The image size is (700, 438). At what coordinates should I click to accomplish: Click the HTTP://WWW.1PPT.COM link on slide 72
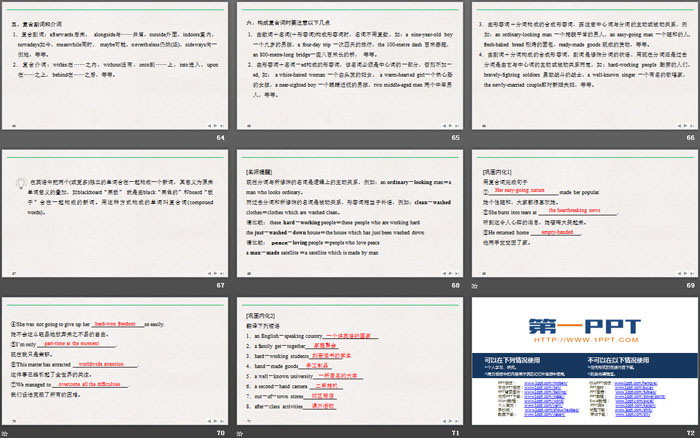[x=586, y=340]
